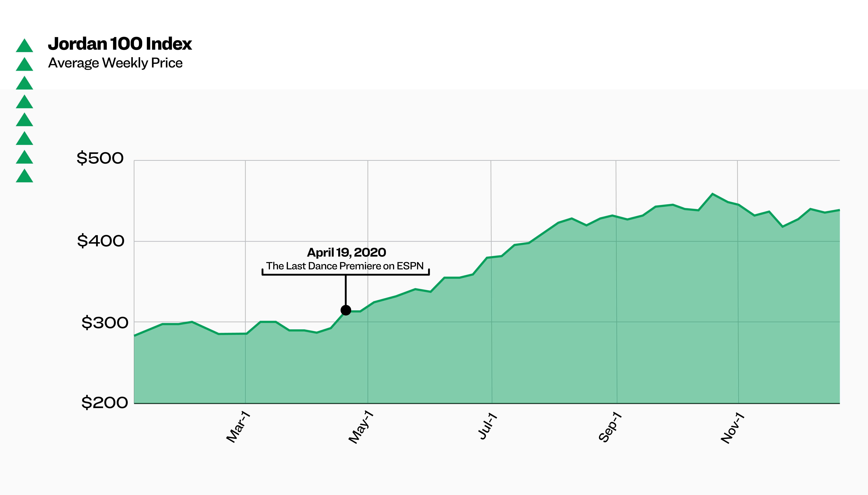868x495 pixels.
Task: Click the $400 y-axis label
Action: click(101, 241)
